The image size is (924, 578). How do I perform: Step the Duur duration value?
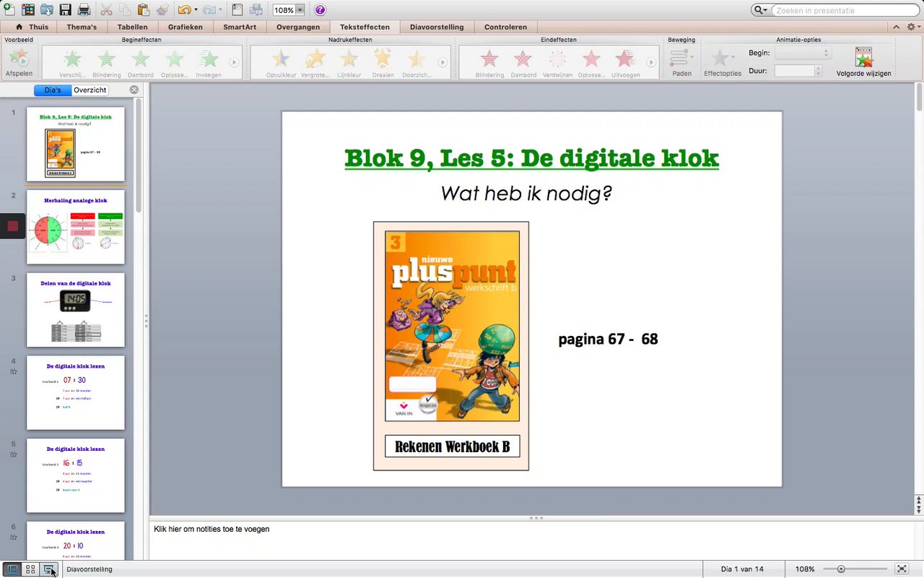[818, 71]
